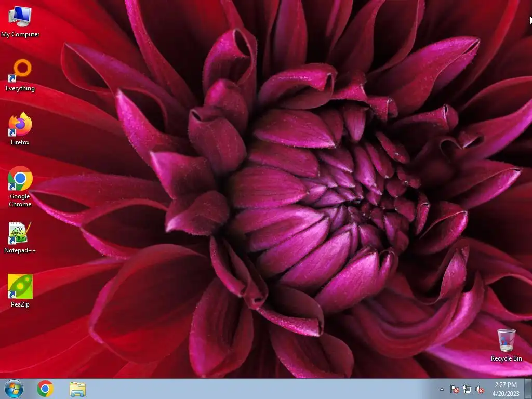Click the Show Desktop strip
The height and width of the screenshot is (399, 532).
click(528, 389)
